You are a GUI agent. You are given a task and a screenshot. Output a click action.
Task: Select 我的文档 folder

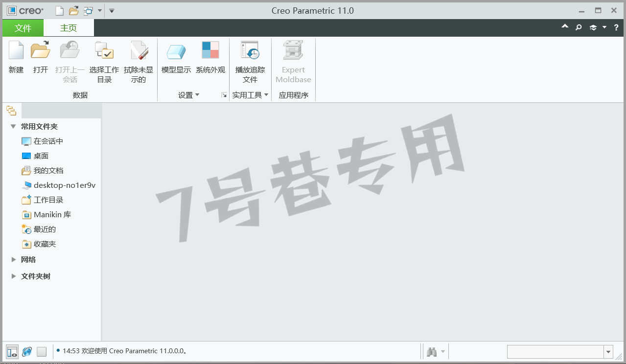(x=42, y=170)
